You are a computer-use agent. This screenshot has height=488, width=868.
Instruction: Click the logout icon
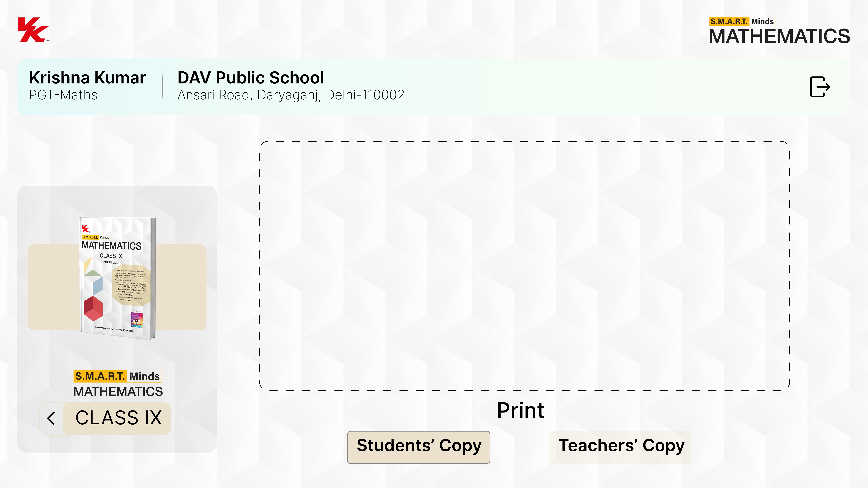[820, 87]
